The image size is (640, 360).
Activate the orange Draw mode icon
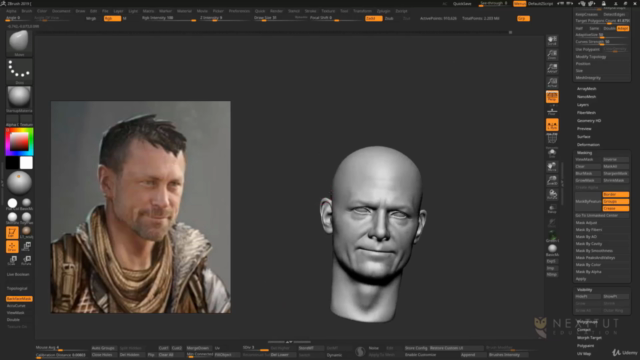[x=12, y=247]
